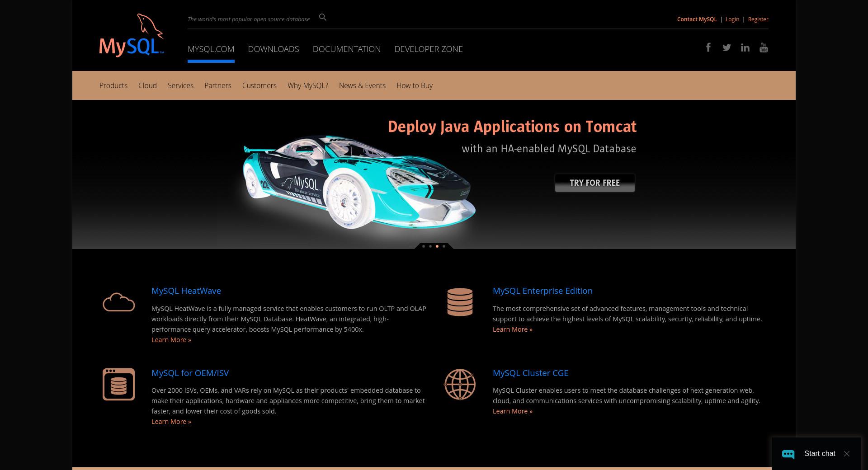Go to the DOWNLOADS tab
Screen dimensions: 868x470
(x=274, y=49)
